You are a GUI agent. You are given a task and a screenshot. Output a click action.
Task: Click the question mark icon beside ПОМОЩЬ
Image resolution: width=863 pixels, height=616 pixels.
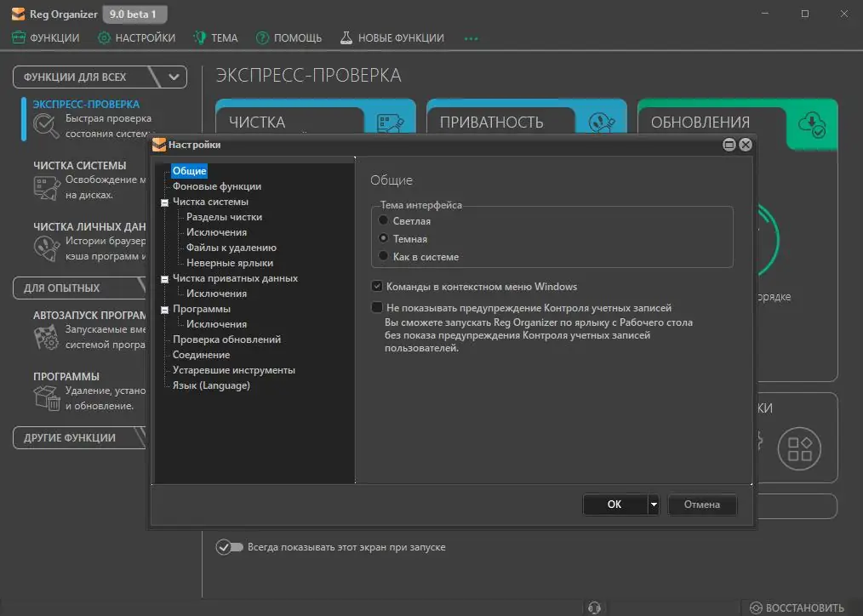(262, 38)
